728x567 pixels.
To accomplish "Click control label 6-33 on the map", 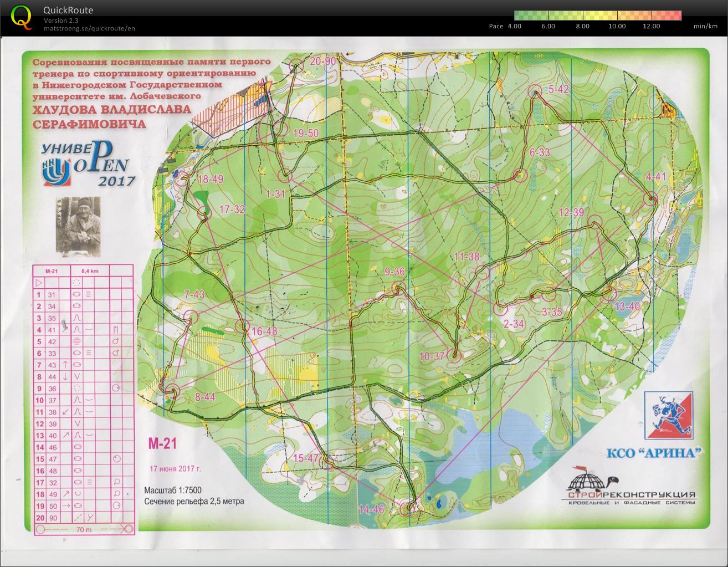I will pyautogui.click(x=540, y=152).
